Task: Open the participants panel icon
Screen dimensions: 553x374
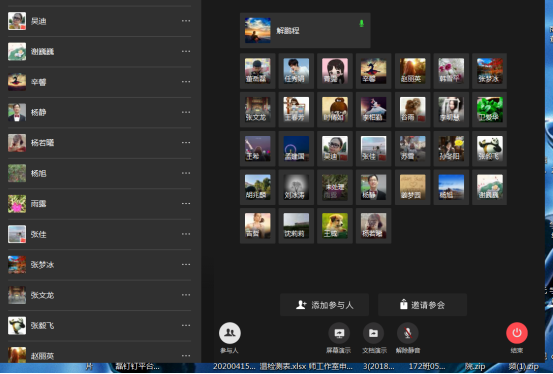Action: pos(230,333)
